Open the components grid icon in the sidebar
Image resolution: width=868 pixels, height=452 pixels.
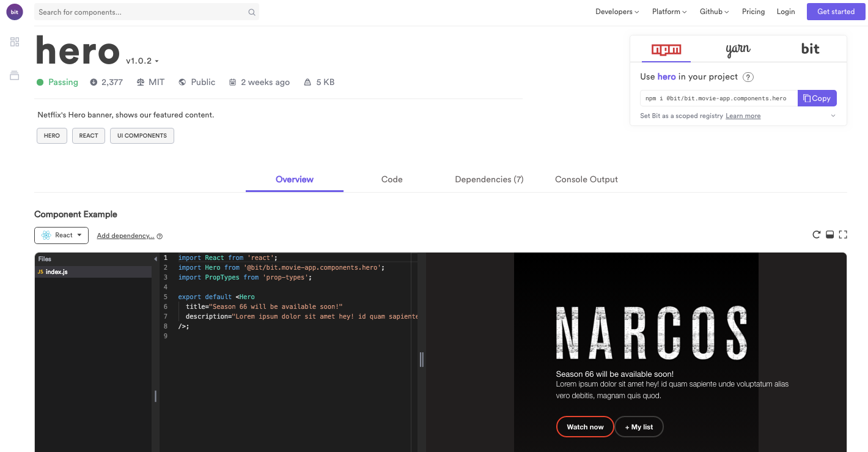coord(14,42)
